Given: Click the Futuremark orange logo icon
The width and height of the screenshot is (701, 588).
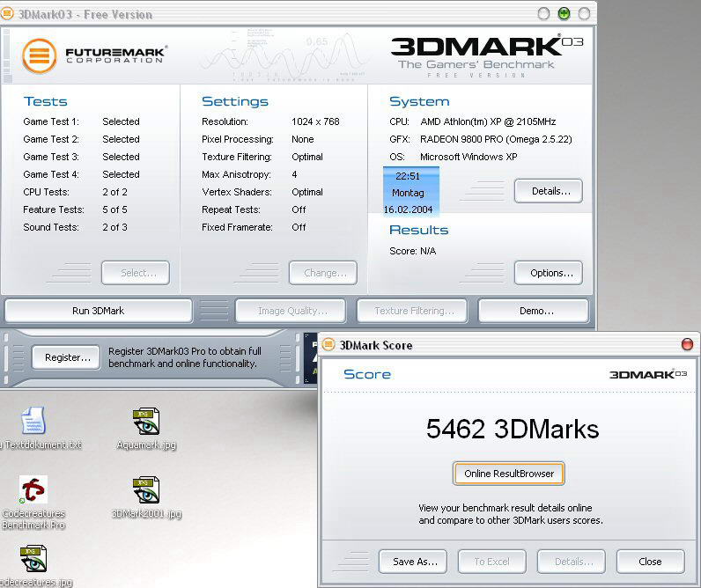Looking at the screenshot, I should [40, 55].
